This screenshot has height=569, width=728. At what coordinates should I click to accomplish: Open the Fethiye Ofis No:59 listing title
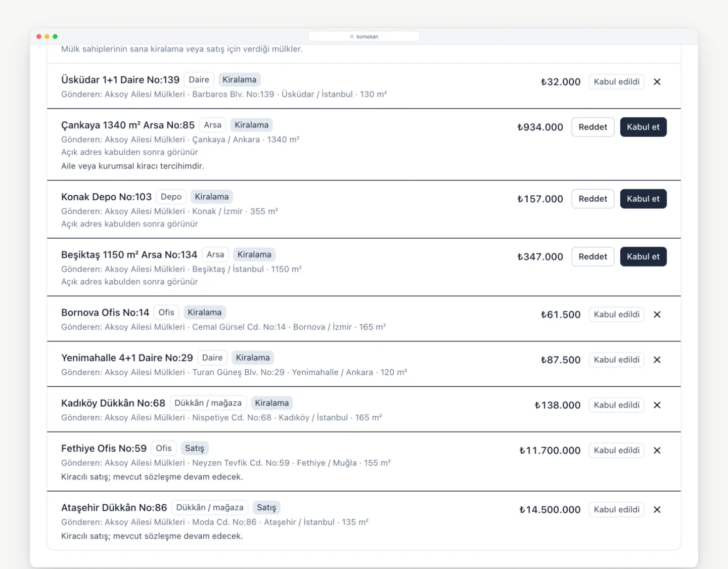(x=104, y=449)
